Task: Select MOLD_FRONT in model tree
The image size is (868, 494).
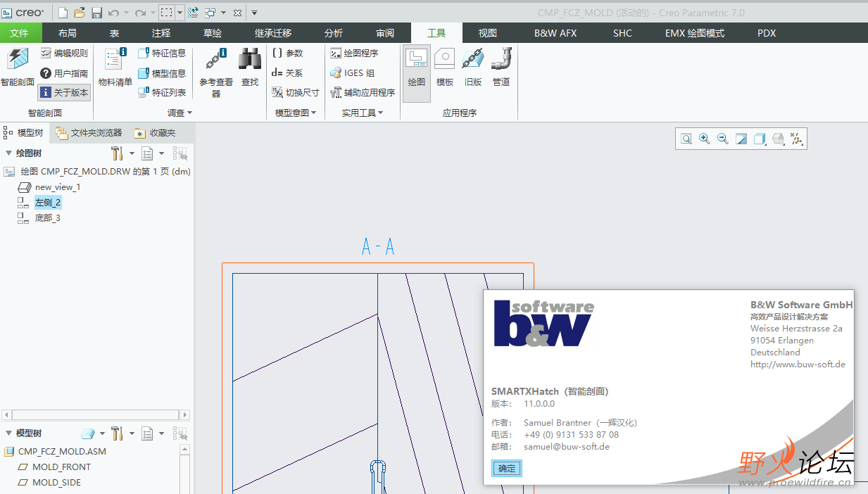Action: pyautogui.click(x=62, y=467)
